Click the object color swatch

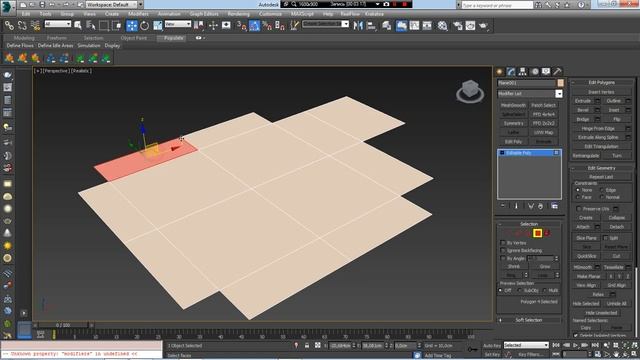point(560,83)
